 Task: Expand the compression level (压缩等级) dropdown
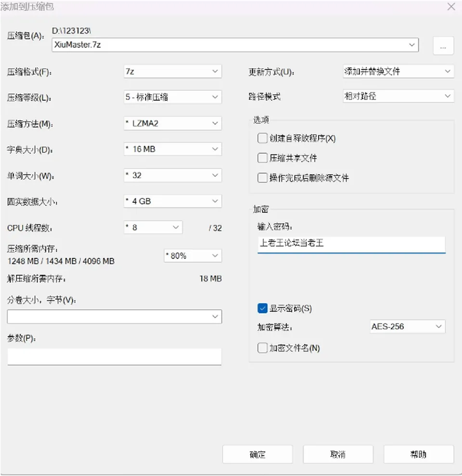[x=173, y=97]
